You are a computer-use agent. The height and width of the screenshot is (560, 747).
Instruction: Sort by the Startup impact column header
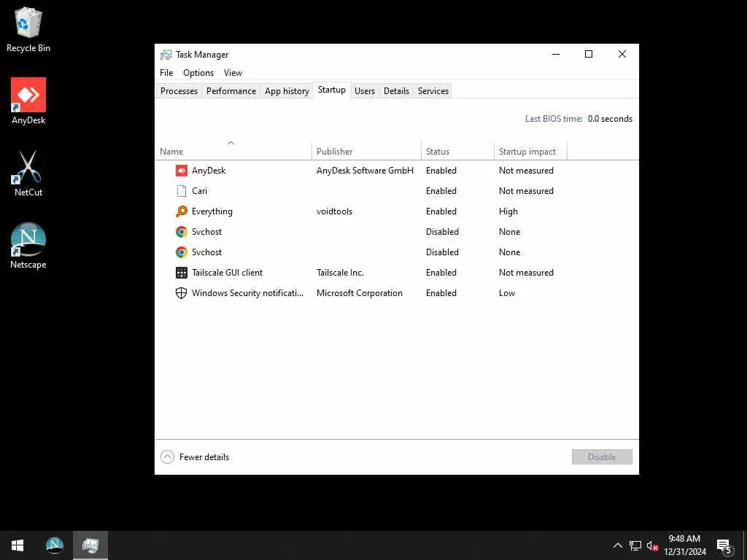pyautogui.click(x=531, y=152)
